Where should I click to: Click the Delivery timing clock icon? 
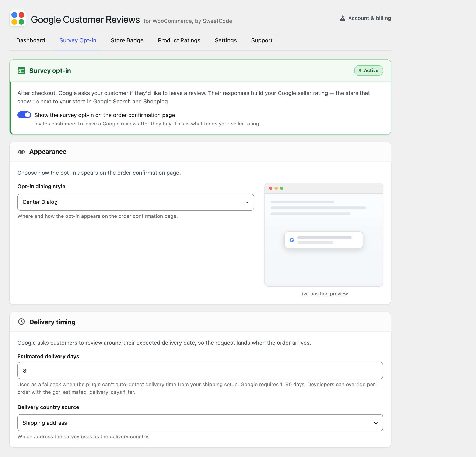click(21, 322)
